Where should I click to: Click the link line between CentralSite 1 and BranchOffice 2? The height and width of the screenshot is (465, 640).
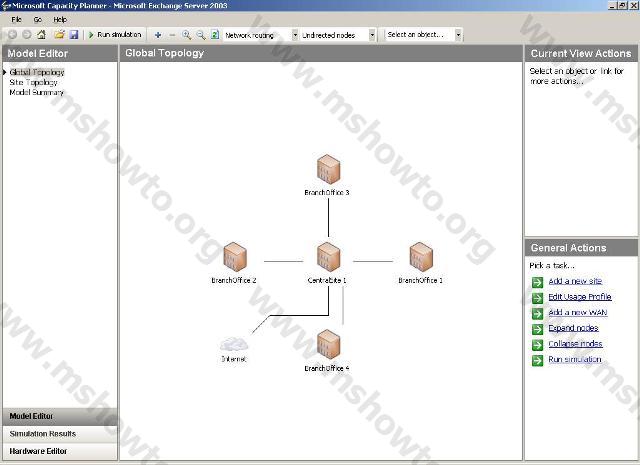point(284,261)
